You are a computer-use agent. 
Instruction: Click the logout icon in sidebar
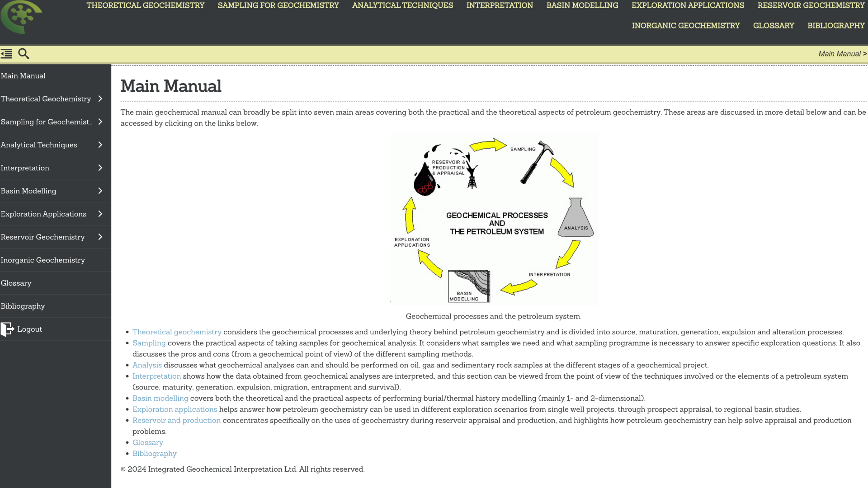pos(7,329)
